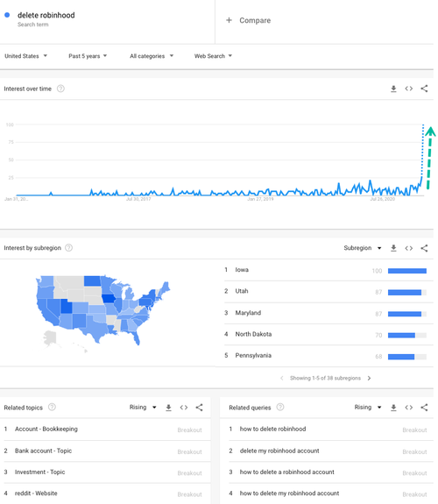This screenshot has width=438, height=504.
Task: Open the All categories dropdown
Action: [152, 56]
